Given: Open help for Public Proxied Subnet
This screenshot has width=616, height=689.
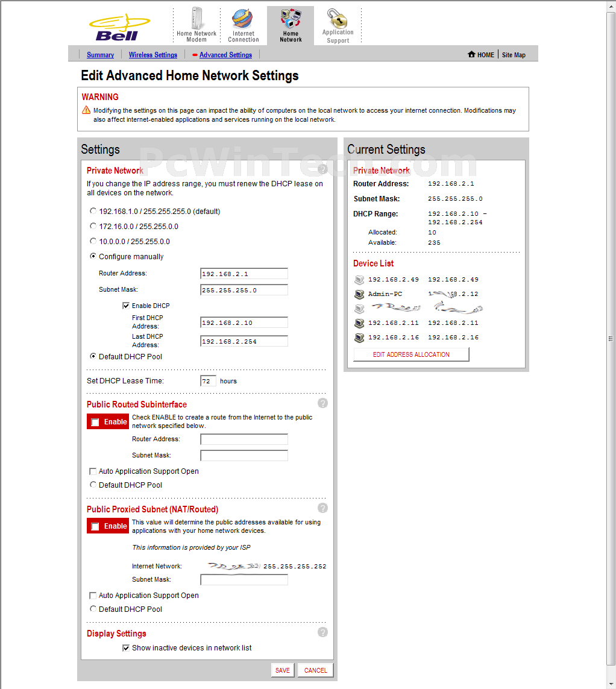Looking at the screenshot, I should (322, 508).
